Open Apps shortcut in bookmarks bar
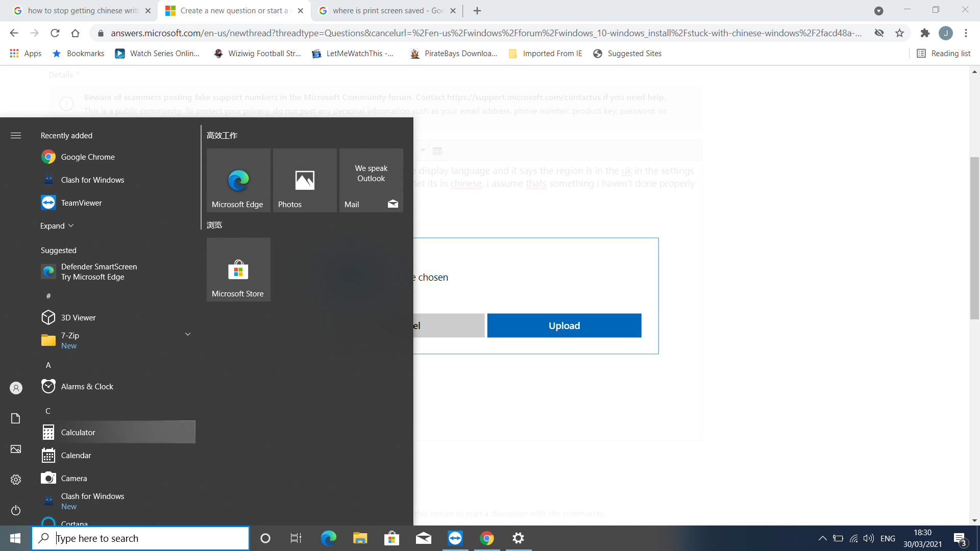 tap(26, 54)
